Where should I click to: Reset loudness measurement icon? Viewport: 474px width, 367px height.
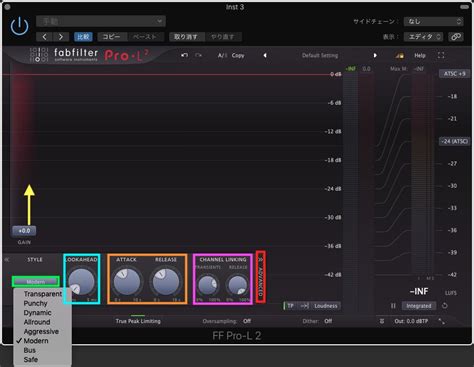445,306
